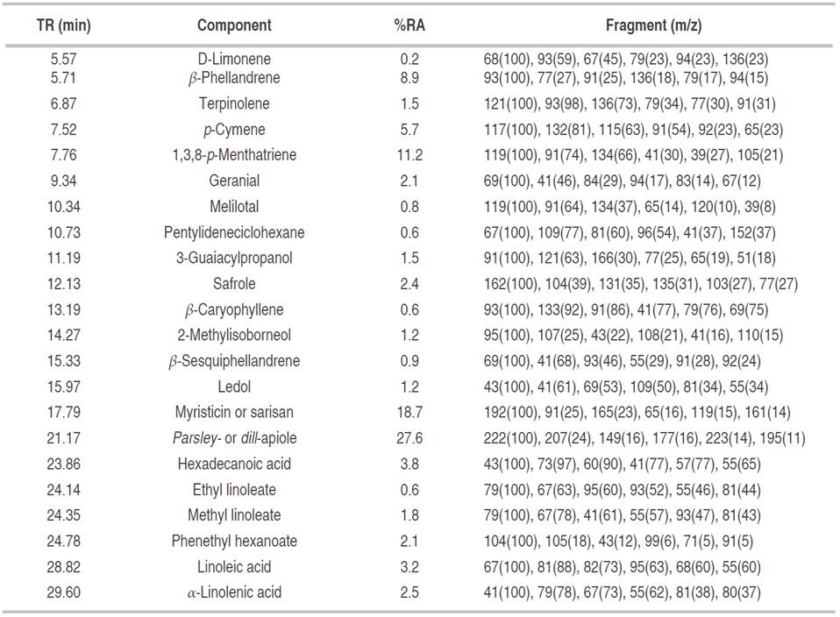The height and width of the screenshot is (617, 840).
Task: Click the Component column header
Action: click(x=234, y=25)
